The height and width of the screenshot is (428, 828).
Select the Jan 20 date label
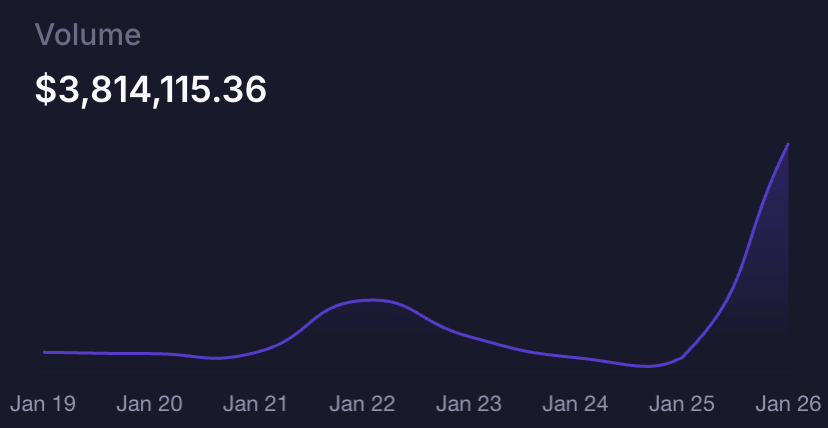149,404
